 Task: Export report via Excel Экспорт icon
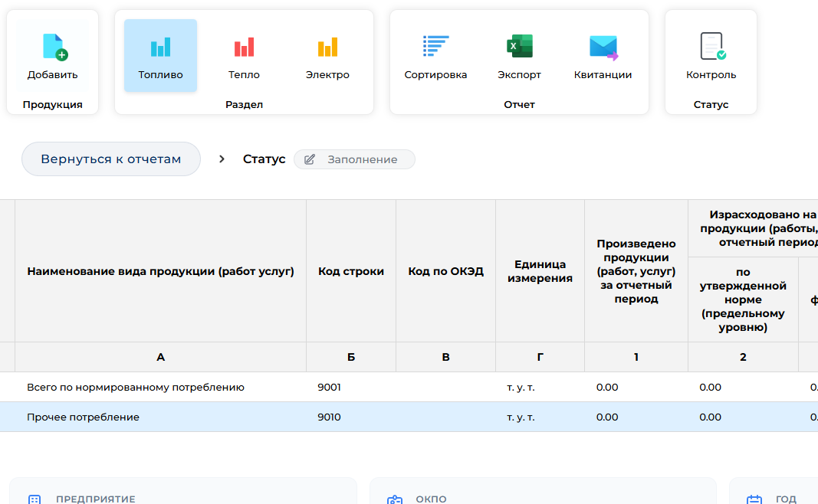[519, 47]
